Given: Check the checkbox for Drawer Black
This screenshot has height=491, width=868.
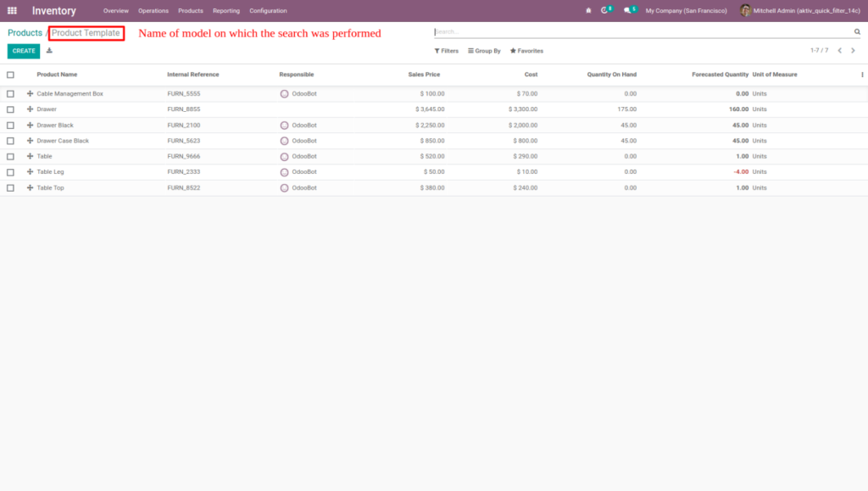Looking at the screenshot, I should pos(10,125).
